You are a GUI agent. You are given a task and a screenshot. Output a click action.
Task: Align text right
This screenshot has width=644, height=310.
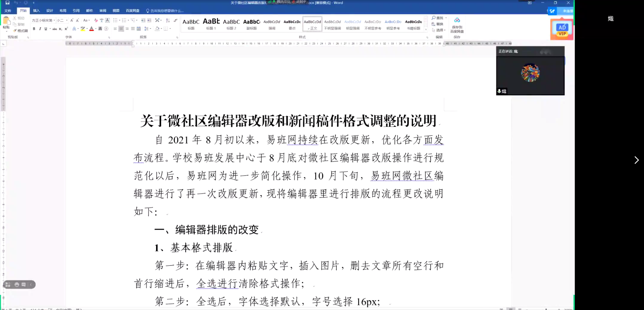tap(127, 29)
